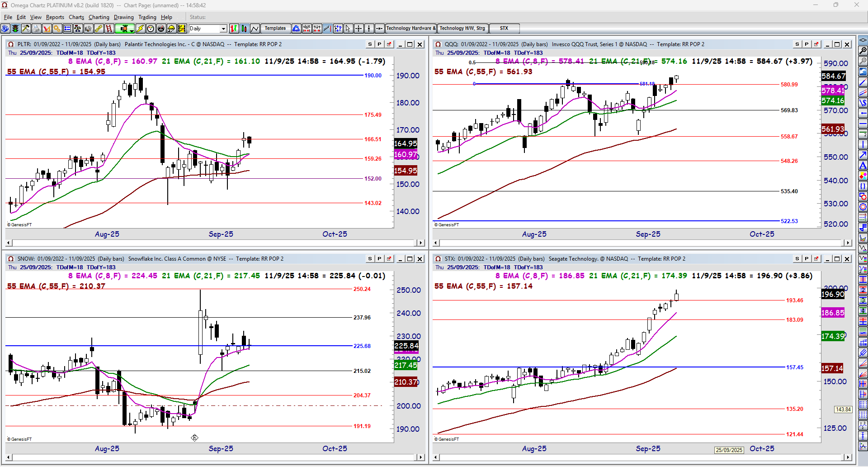The width and height of the screenshot is (868, 467).
Task: Toggle P button on QQQ chart
Action: pyautogui.click(x=807, y=44)
